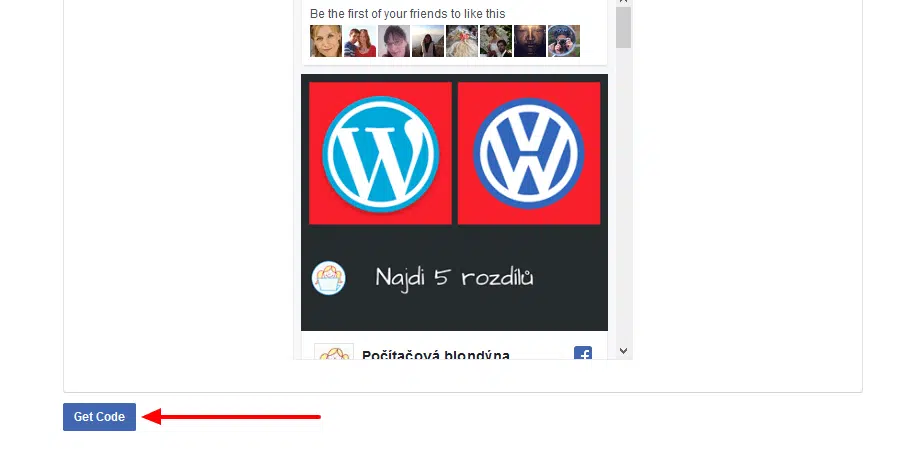Click the first friend photo, blonde woman
922x449 pixels.
pyautogui.click(x=326, y=41)
